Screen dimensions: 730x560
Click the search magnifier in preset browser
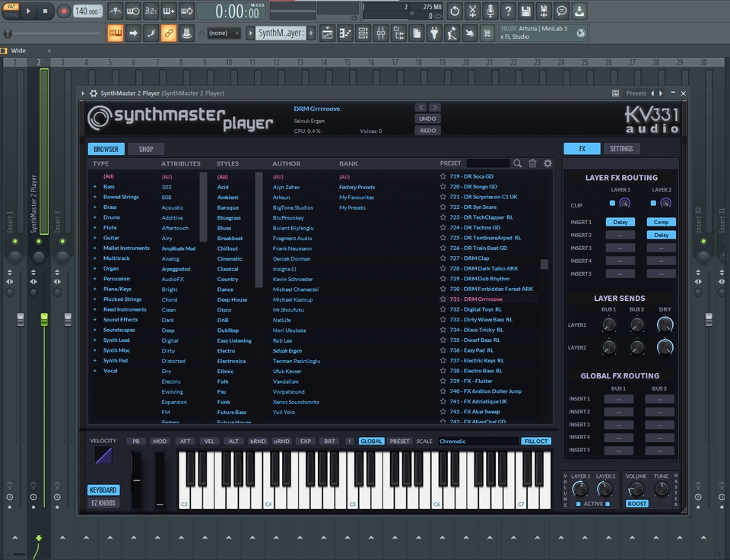pos(517,163)
